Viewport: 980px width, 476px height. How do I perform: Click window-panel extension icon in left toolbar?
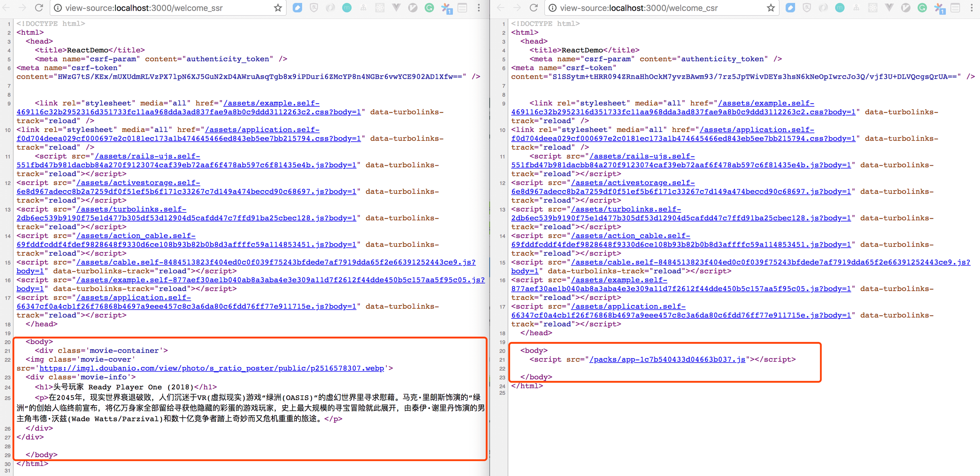tap(462, 7)
